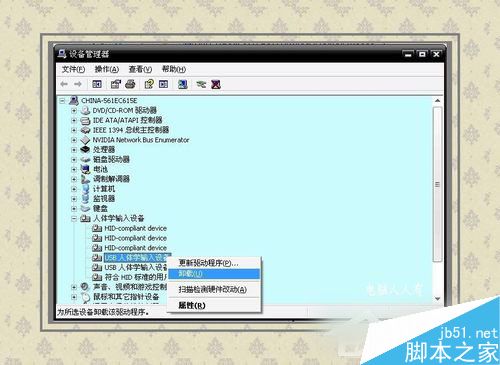Screen dimensions: 500x365
Task: Close the 设备管理器 window
Action: click(x=436, y=54)
